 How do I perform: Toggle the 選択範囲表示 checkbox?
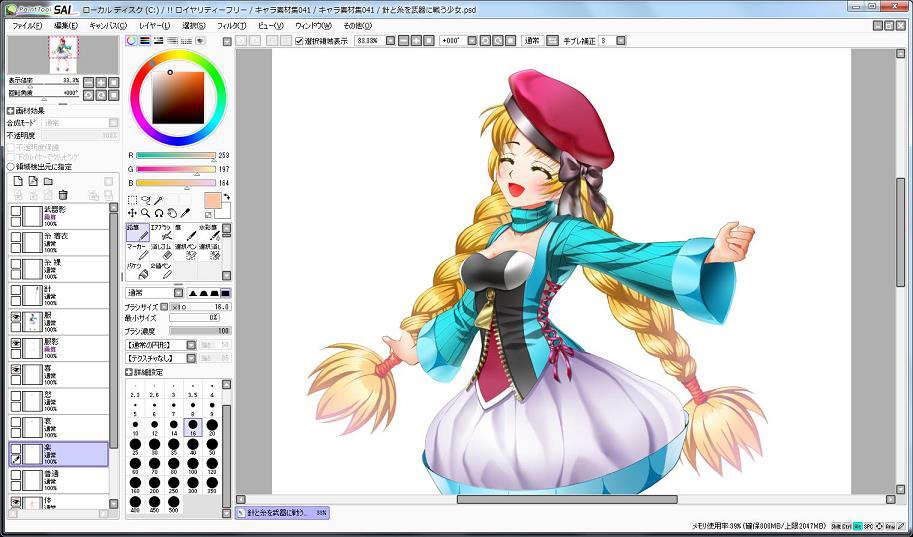pyautogui.click(x=300, y=41)
